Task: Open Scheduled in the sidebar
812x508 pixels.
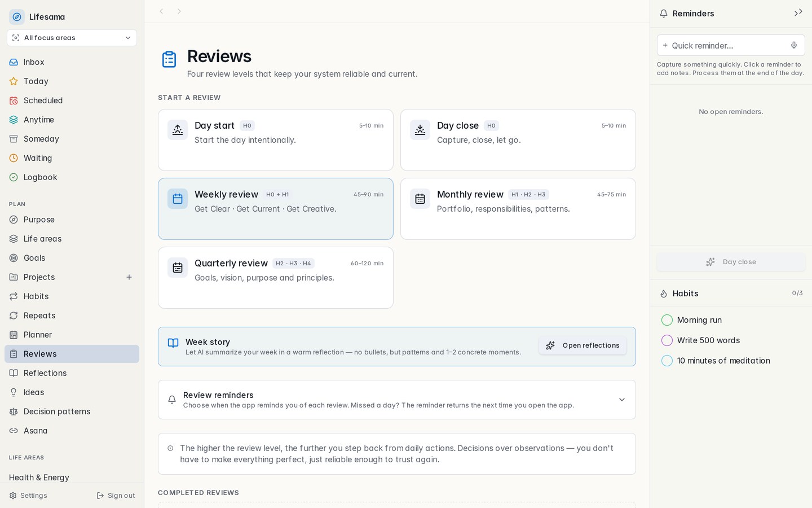Action: coord(72,100)
